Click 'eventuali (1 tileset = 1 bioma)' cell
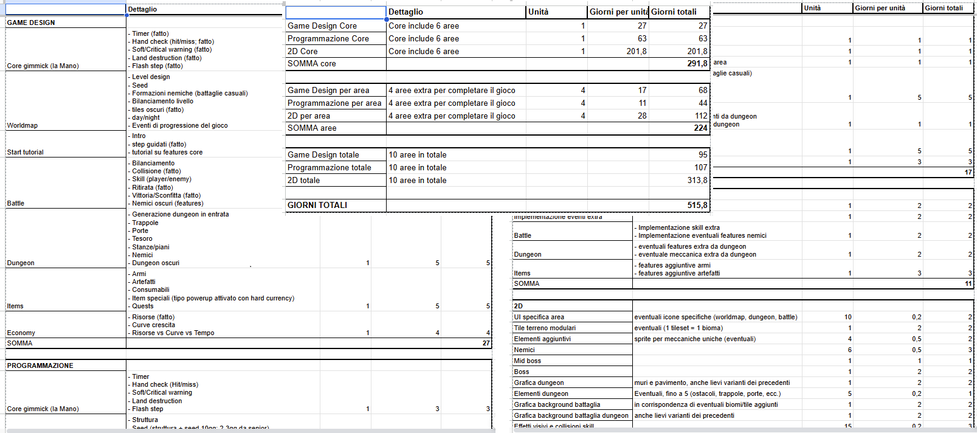The height and width of the screenshot is (433, 980). point(717,328)
